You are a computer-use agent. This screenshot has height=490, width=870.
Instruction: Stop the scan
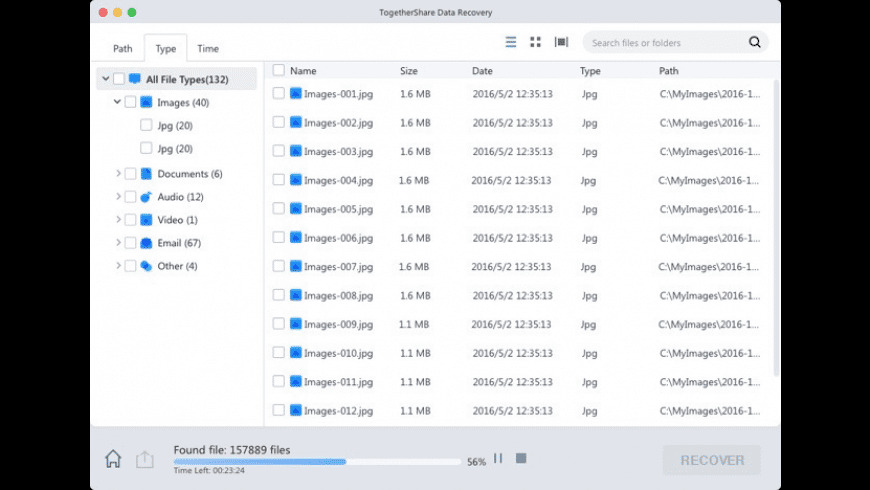pyautogui.click(x=520, y=458)
